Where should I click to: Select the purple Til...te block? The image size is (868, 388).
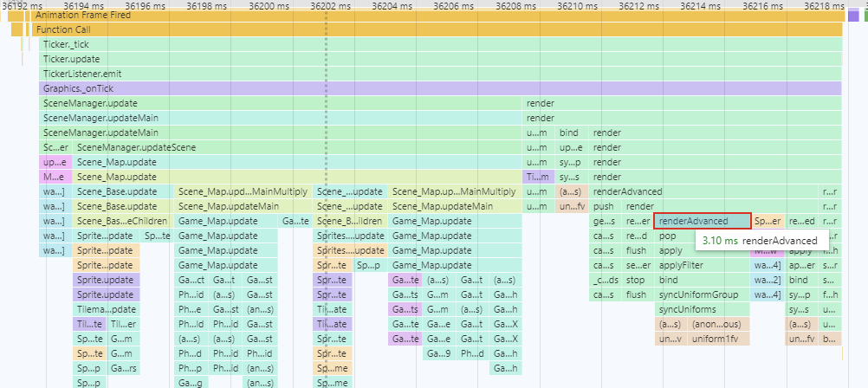click(x=90, y=325)
